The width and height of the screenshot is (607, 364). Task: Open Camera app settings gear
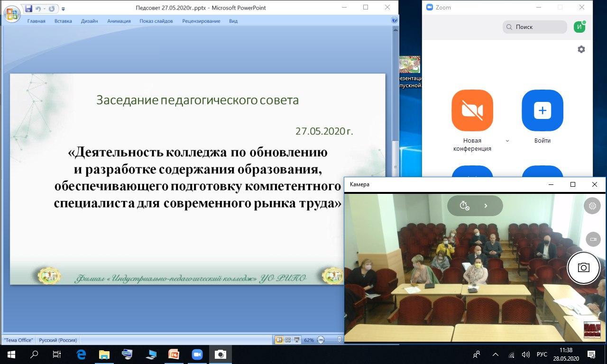click(592, 206)
